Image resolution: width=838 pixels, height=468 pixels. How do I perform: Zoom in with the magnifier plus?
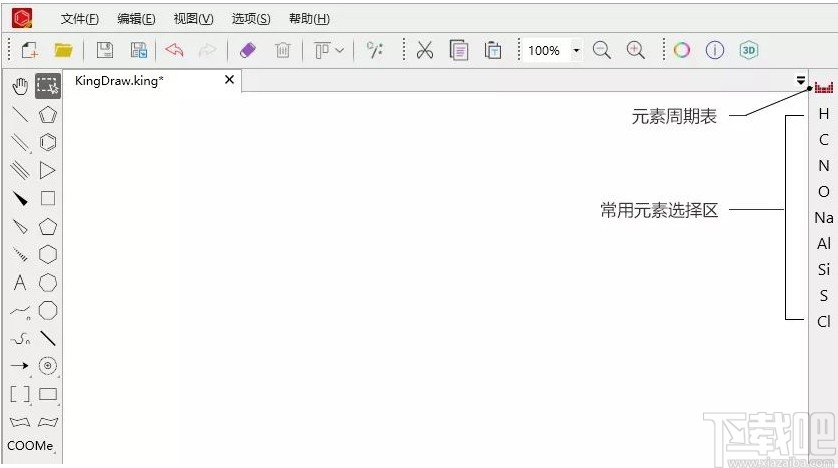point(635,50)
